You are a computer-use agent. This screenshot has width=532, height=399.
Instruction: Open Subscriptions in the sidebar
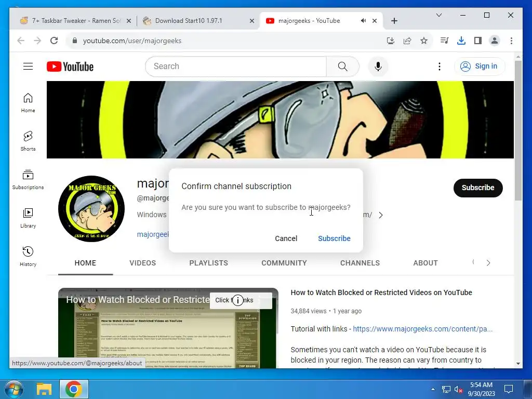[28, 179]
